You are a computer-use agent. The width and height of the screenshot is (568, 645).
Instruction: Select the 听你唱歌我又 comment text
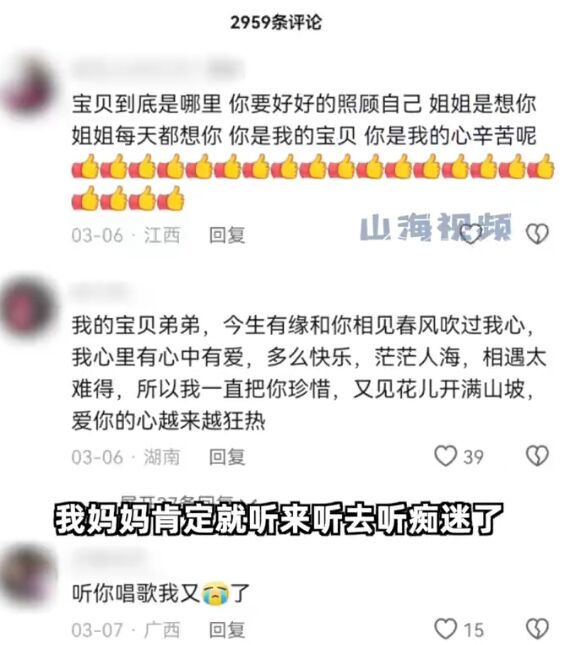pos(160,594)
